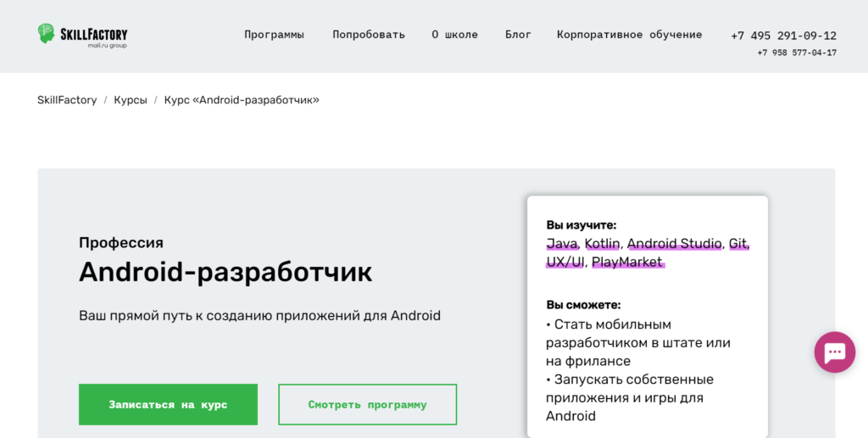Open the О школе page
This screenshot has width=868, height=438.
point(454,35)
